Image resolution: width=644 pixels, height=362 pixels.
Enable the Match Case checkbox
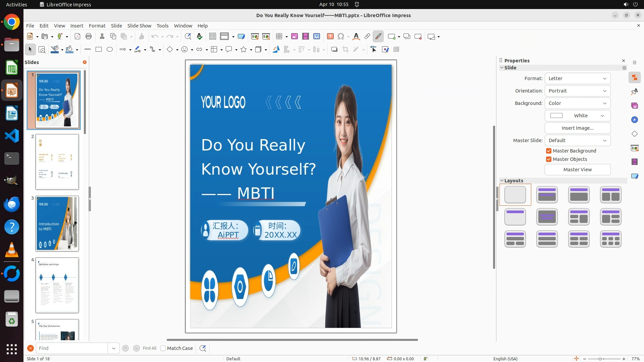[x=163, y=348]
